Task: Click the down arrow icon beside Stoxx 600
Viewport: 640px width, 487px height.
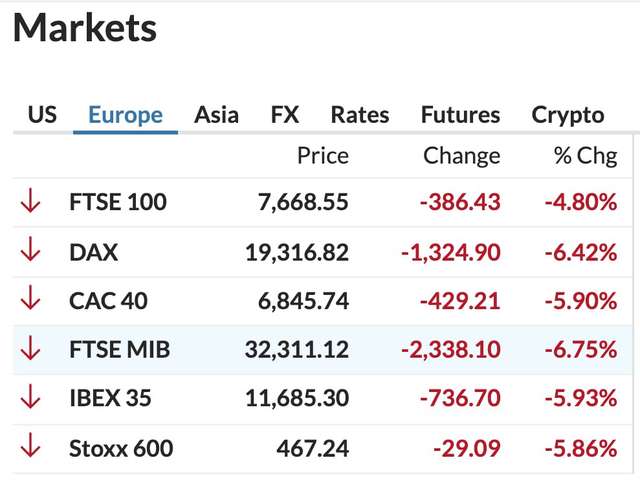Action: [30, 448]
